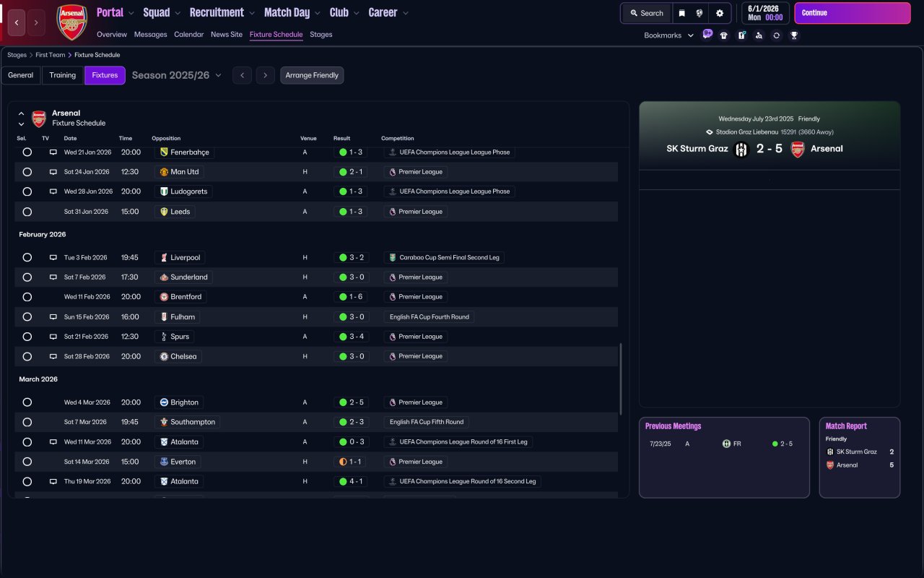Click the Arrange Friendly button
Viewport: 924px width, 578px height.
(312, 75)
